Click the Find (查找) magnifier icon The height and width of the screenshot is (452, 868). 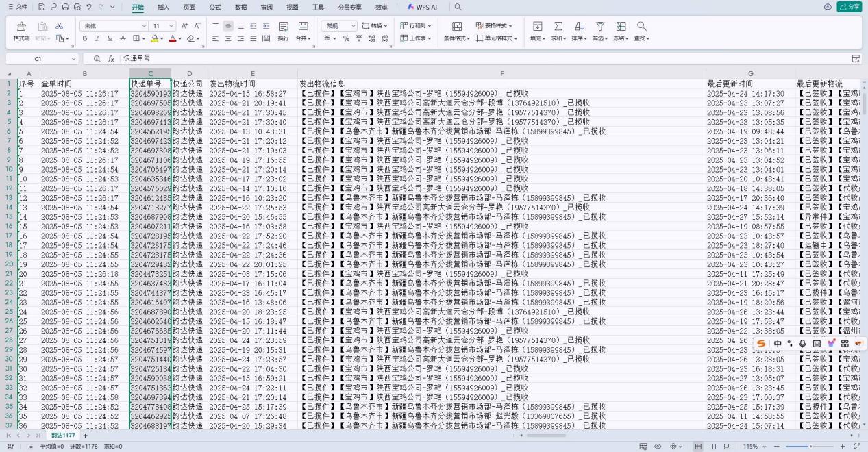(x=641, y=26)
